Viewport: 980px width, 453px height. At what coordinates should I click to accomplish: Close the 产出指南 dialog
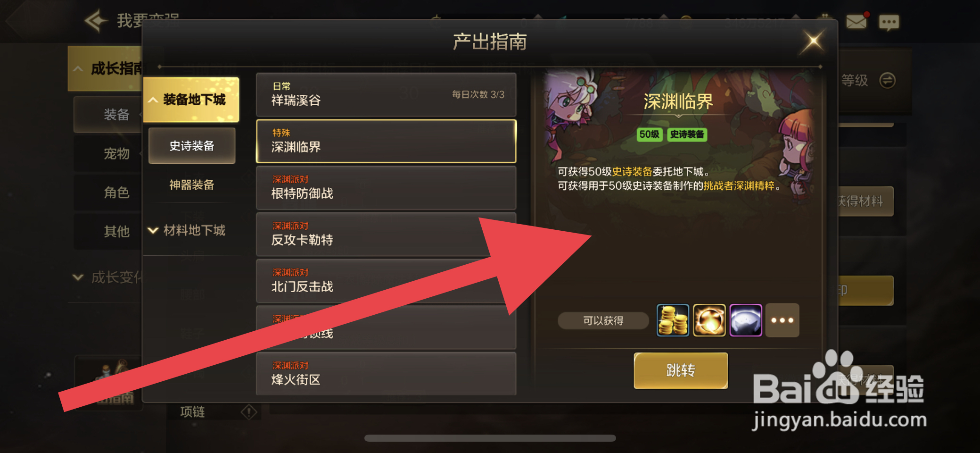[x=813, y=42]
